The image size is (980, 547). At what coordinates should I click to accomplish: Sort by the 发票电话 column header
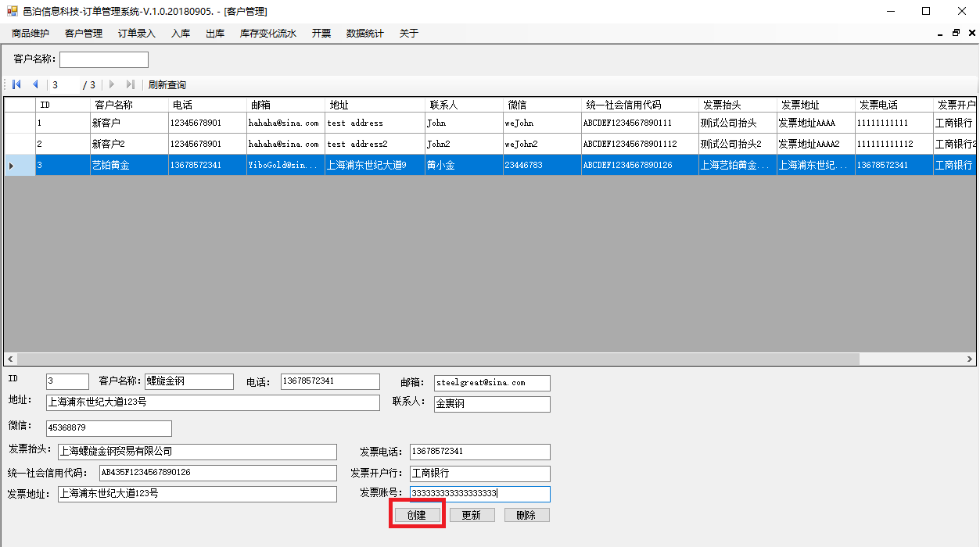[x=894, y=105]
